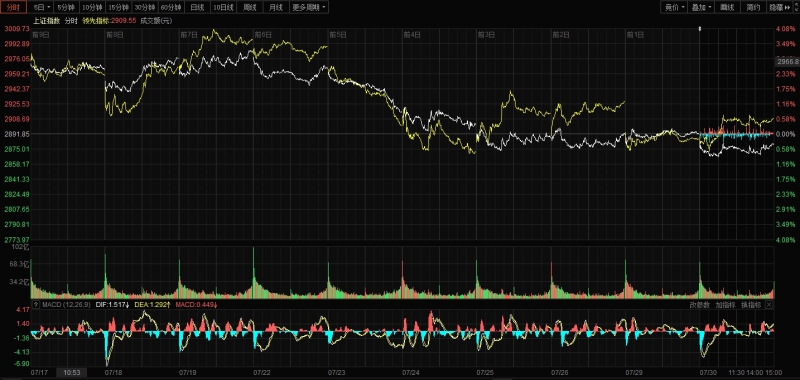Screen dimensions: 800x380
Task: Click the 隐藏 double-arrow button
Action: coord(779,7)
